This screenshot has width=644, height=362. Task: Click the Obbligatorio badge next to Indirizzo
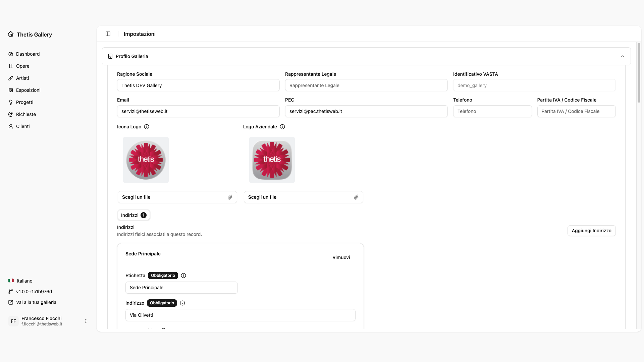pyautogui.click(x=162, y=303)
